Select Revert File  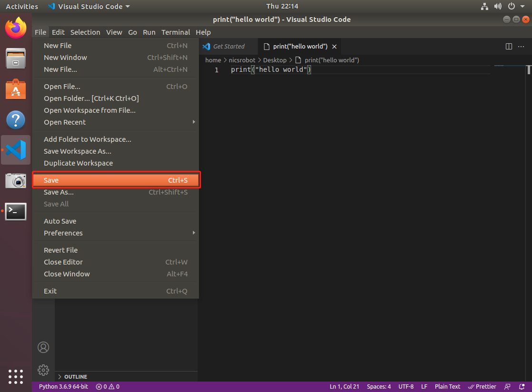(115, 250)
